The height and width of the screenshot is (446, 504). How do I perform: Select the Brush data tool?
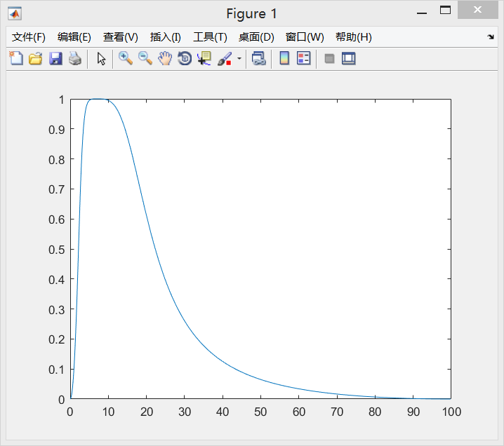[225, 58]
